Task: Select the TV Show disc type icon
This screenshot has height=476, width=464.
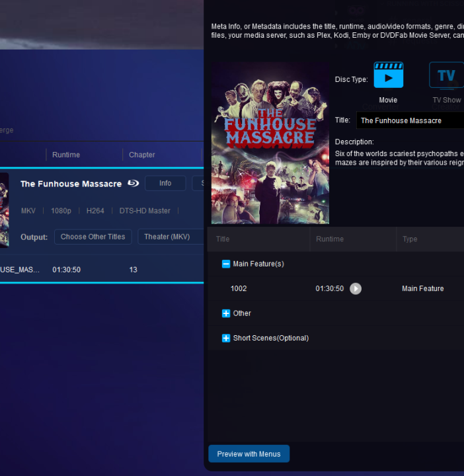Action: click(x=446, y=75)
